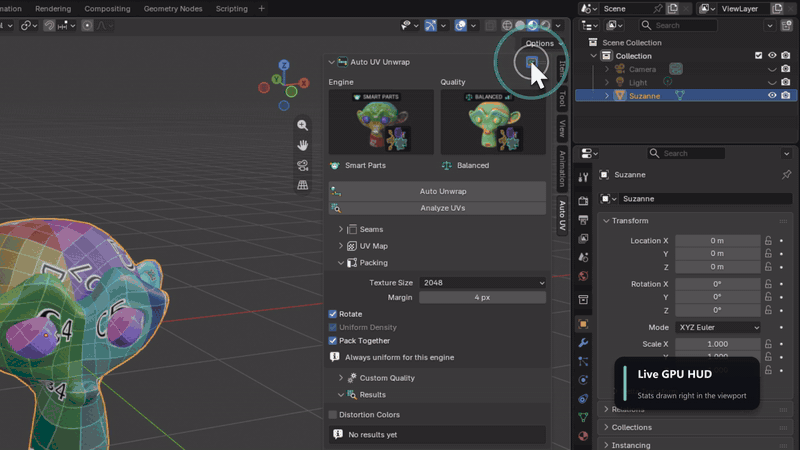Image resolution: width=800 pixels, height=450 pixels.
Task: Toggle Light render visibility camera icon
Action: (786, 82)
